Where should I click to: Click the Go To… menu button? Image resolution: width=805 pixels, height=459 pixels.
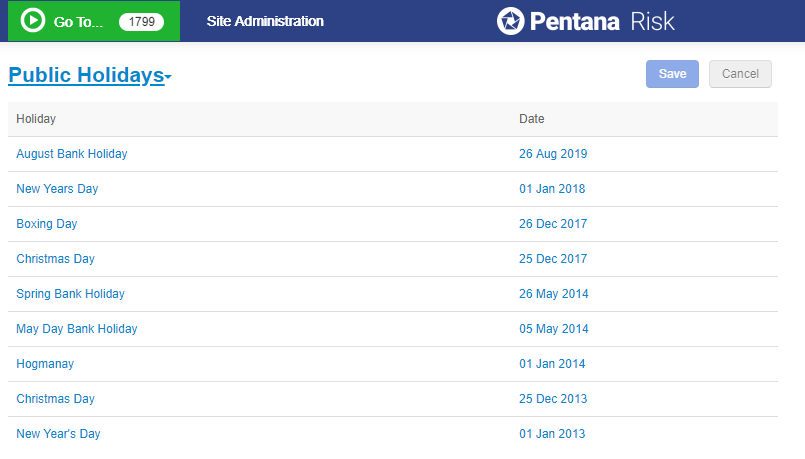[93, 21]
